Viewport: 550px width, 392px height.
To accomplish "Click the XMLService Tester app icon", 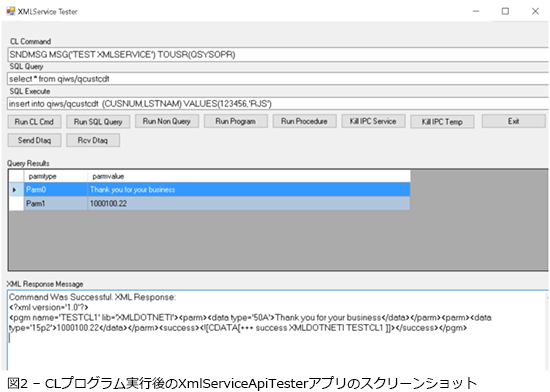I will click(11, 11).
